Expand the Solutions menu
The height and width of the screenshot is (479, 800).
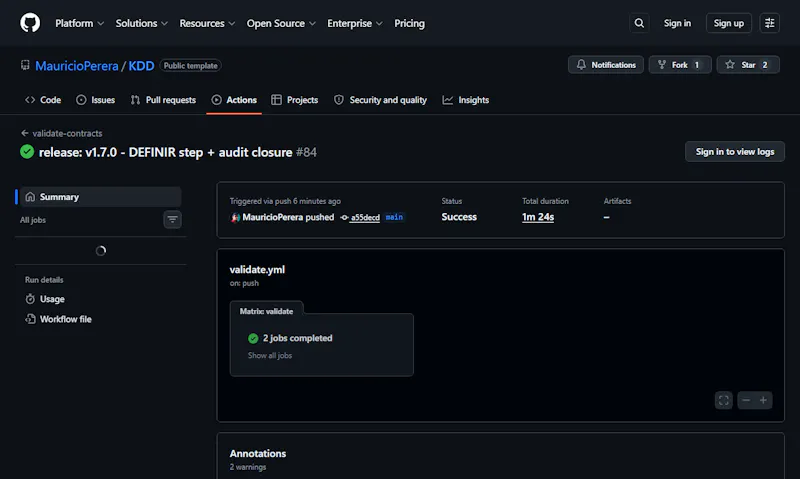click(141, 23)
